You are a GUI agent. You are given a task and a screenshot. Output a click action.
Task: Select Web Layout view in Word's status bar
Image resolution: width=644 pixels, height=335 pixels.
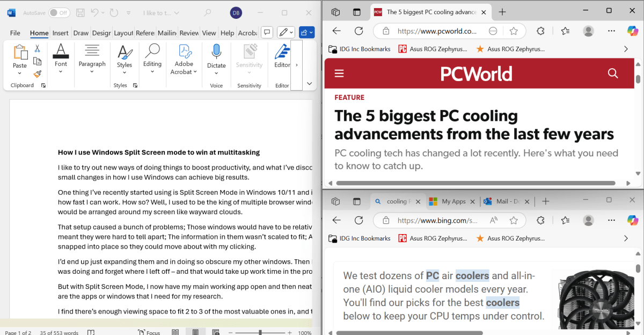[x=215, y=332]
